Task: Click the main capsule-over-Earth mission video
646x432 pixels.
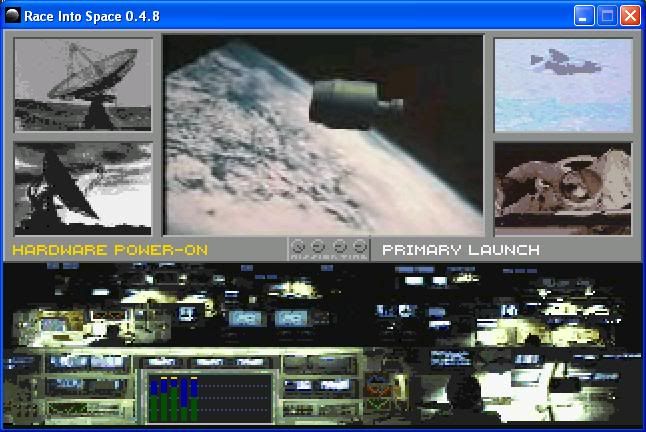Action: (x=323, y=135)
